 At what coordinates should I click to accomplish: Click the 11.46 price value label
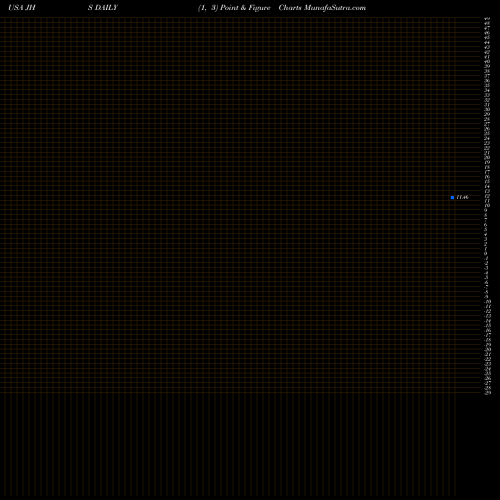coord(462,197)
